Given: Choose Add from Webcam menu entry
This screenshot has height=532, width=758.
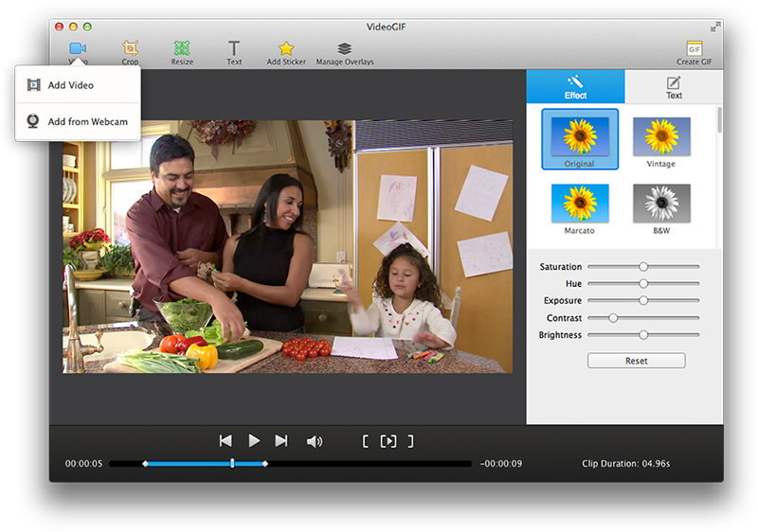Looking at the screenshot, I should coord(78,121).
